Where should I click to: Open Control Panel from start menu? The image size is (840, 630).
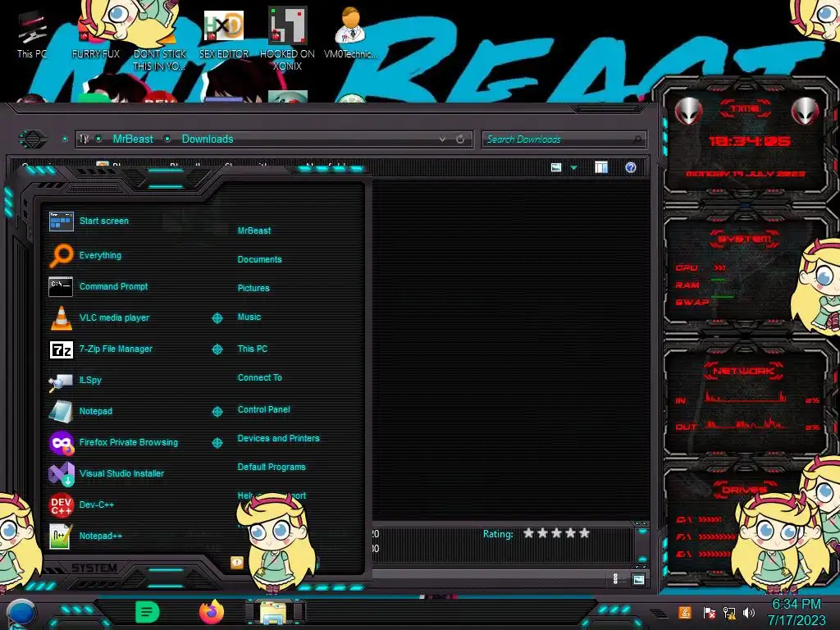click(x=263, y=409)
